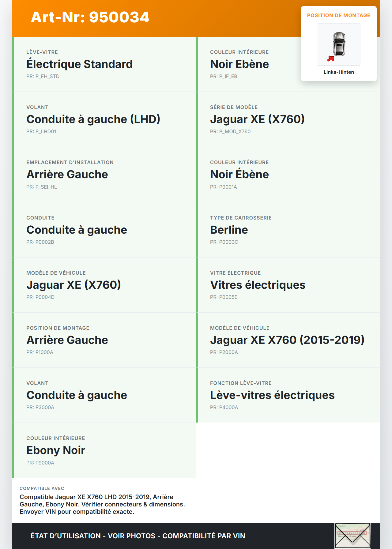The width and height of the screenshot is (392, 549).
Task: Click the "Art-Nr: 950034" heading
Action: [90, 17]
